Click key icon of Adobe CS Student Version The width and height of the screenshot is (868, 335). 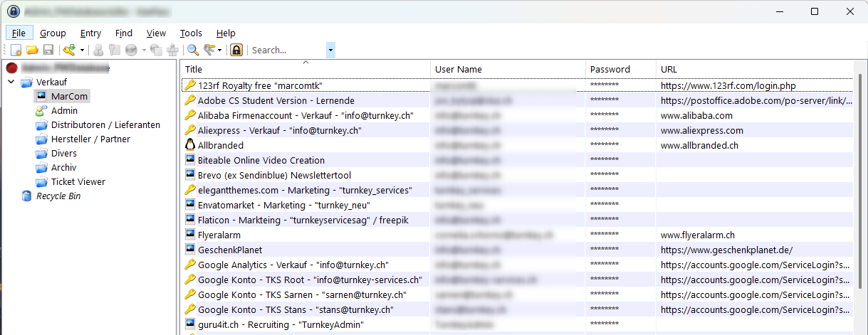pyautogui.click(x=189, y=100)
